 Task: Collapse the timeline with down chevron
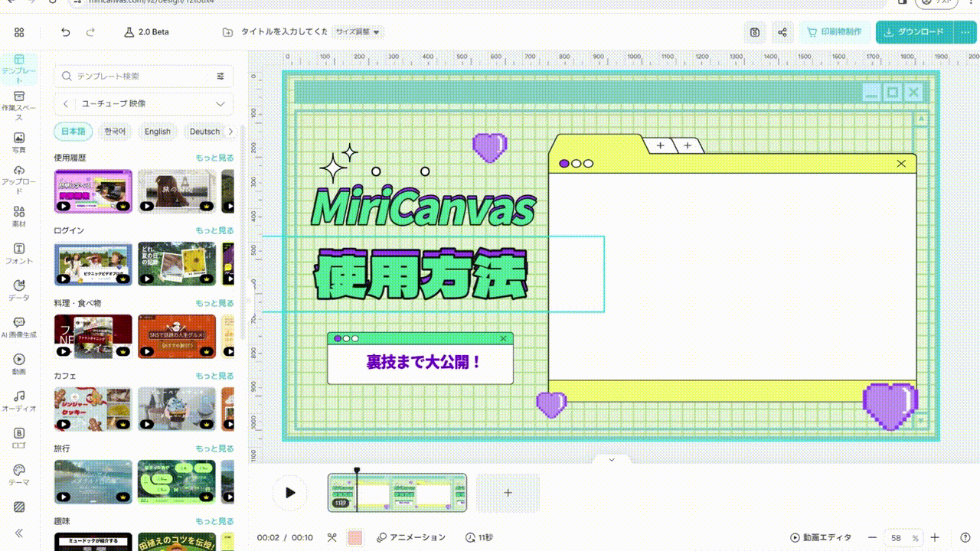click(x=612, y=460)
